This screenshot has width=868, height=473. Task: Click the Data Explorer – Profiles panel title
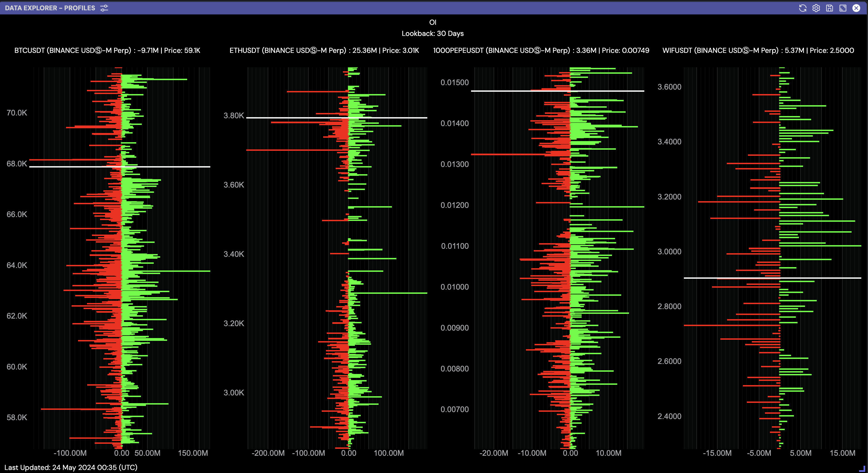point(50,8)
